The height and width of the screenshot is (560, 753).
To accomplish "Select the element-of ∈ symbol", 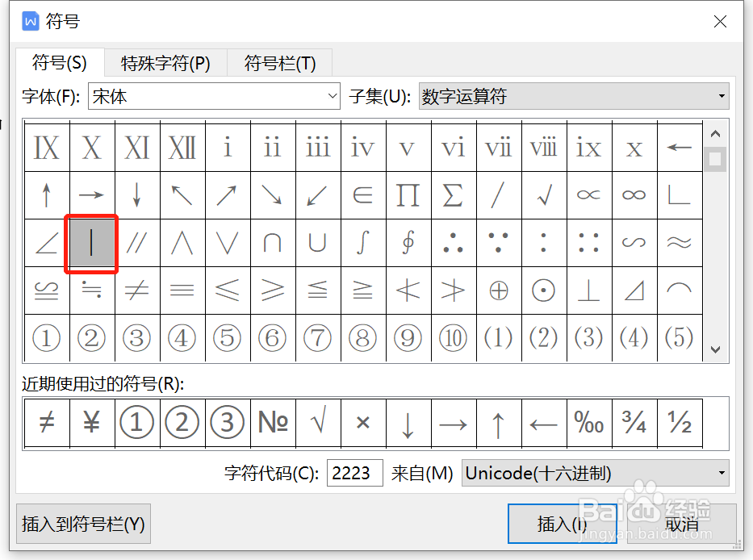I will pos(362,194).
